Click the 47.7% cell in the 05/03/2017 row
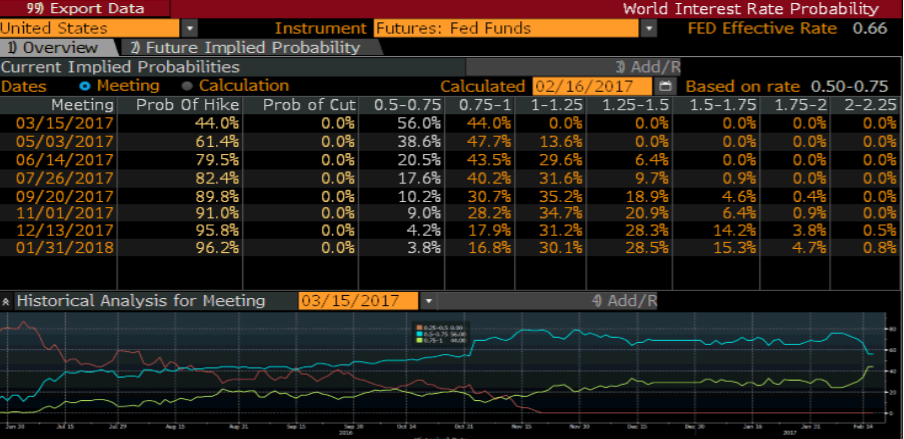 (x=489, y=141)
